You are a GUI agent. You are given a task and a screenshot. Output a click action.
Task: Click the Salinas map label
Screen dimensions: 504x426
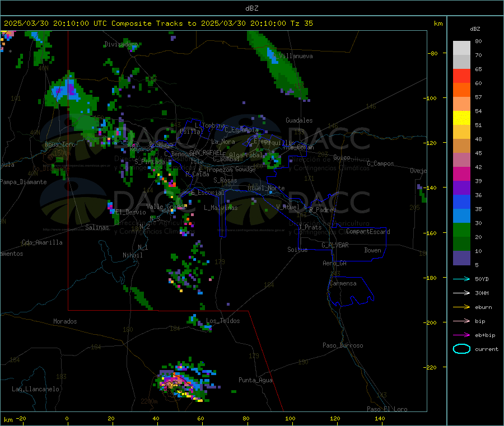coord(97,227)
